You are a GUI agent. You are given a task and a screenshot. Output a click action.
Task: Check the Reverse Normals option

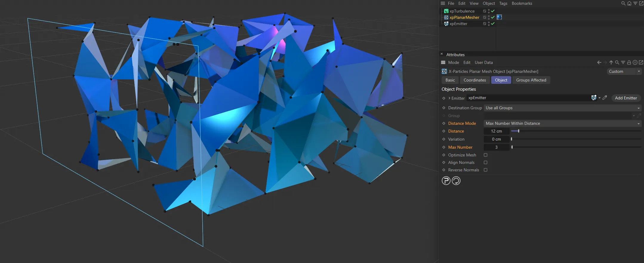click(486, 170)
